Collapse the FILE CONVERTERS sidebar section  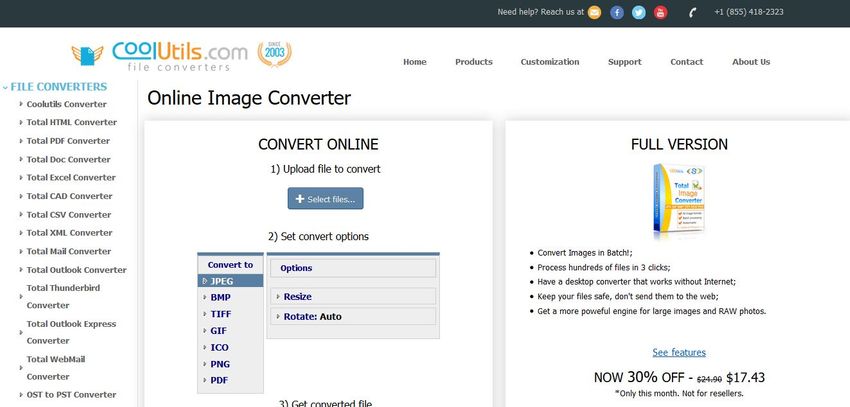[58, 87]
